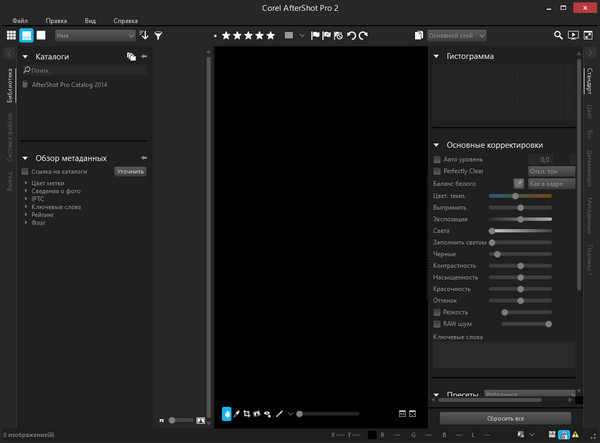Enable the Резкость checkbox
600x443 pixels.
[x=437, y=312]
